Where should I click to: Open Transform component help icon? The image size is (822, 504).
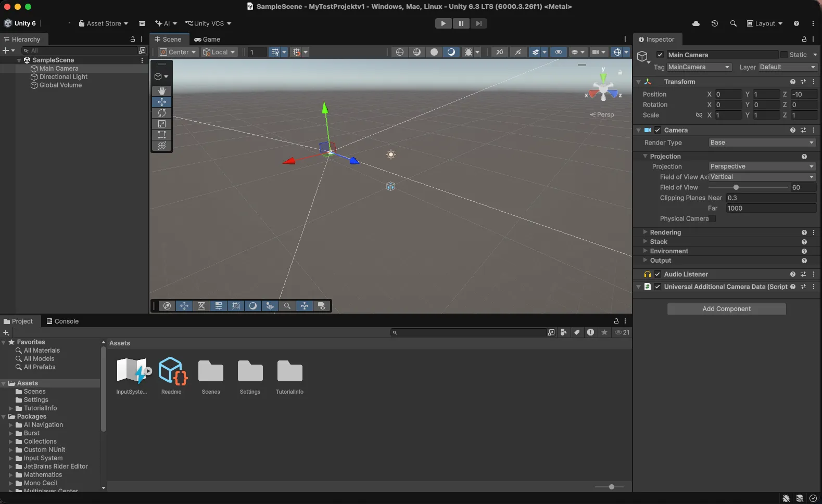click(793, 82)
